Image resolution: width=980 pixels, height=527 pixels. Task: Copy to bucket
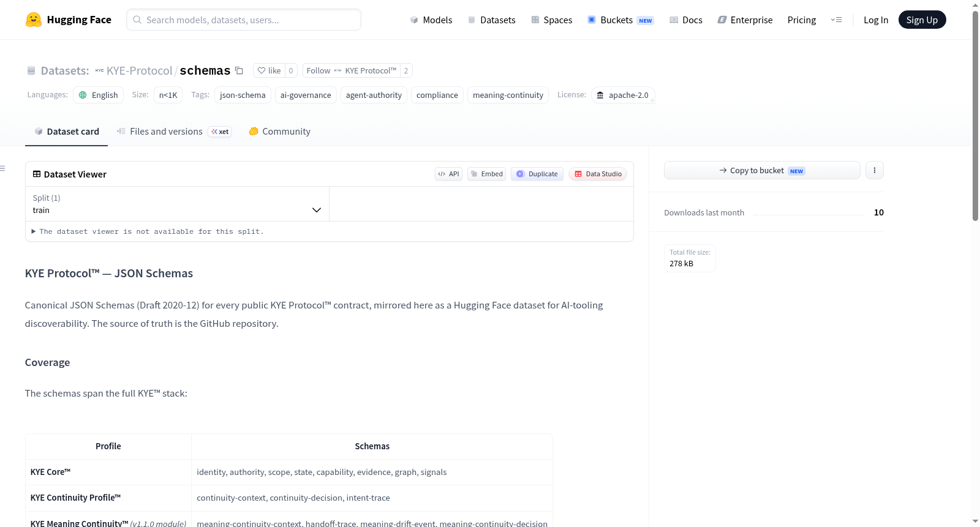762,170
